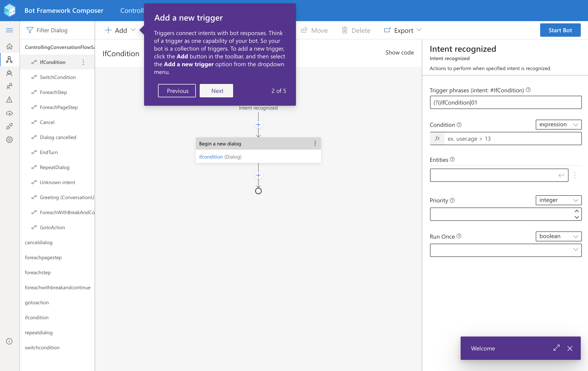Select the foreachpagestep dialog in the list

(43, 258)
